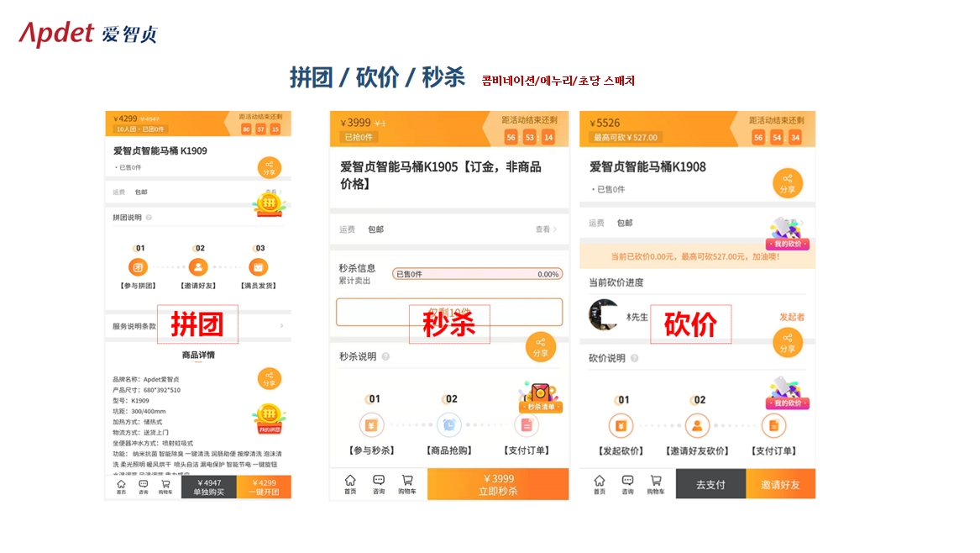Screen dimensions: 980x553
Task: Click the Apdet 爱智贞 logo
Action: point(88,34)
